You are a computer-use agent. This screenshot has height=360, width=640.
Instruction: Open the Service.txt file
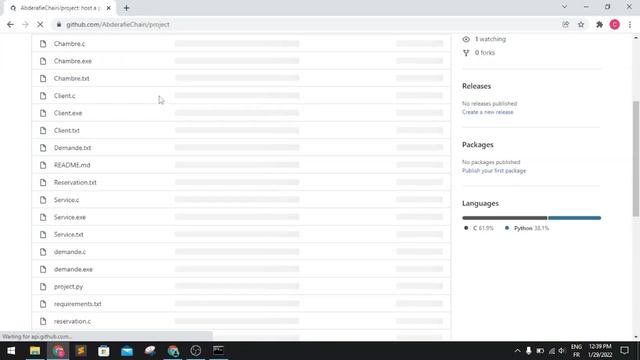click(x=69, y=235)
